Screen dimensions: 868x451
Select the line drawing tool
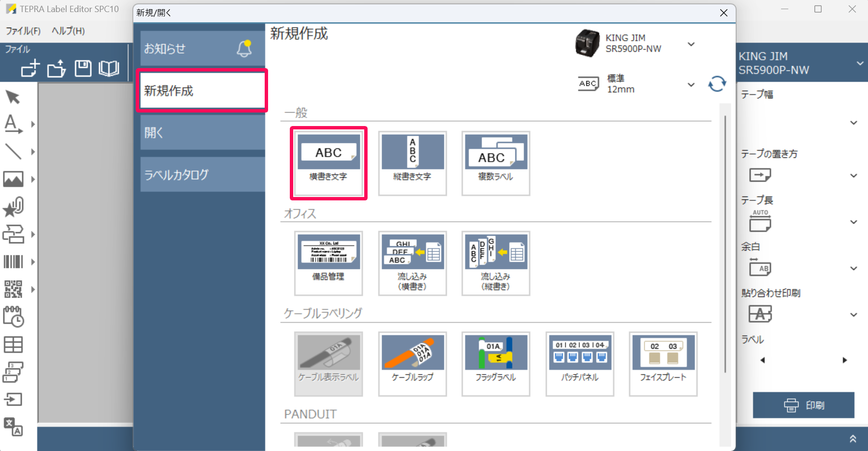tap(13, 152)
